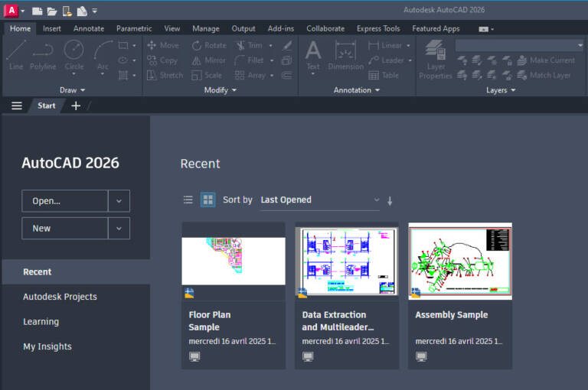Switch to list view of recent files

[x=188, y=200]
